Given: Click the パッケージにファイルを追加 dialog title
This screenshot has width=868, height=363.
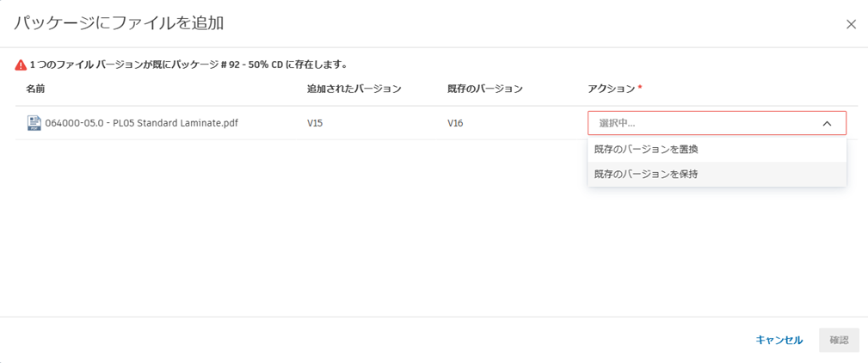Looking at the screenshot, I should [119, 23].
